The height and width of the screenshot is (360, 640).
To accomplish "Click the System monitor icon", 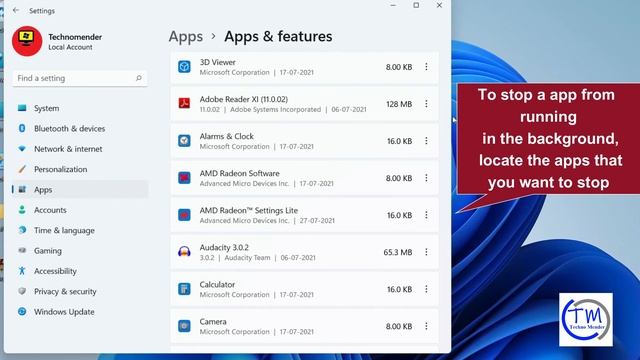I will (22, 108).
